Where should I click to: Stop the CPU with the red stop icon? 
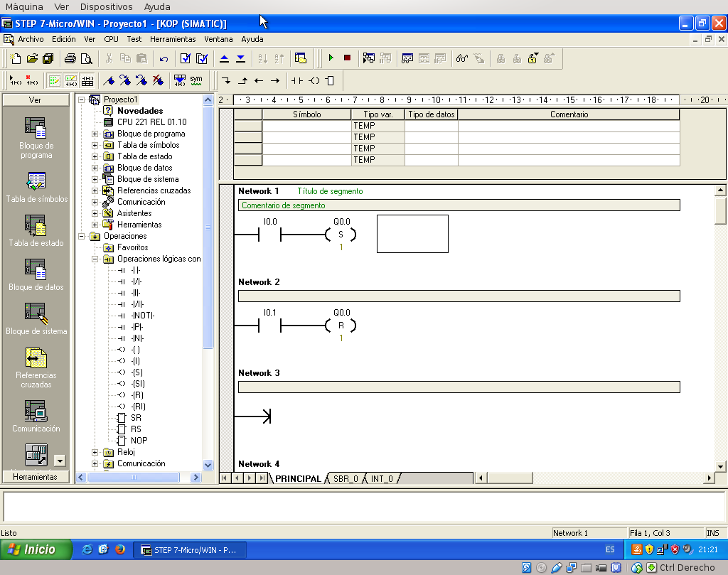coord(348,58)
